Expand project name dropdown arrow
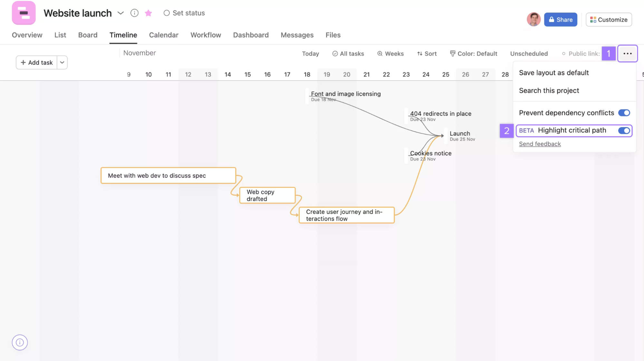The height and width of the screenshot is (361, 644). pos(120,12)
